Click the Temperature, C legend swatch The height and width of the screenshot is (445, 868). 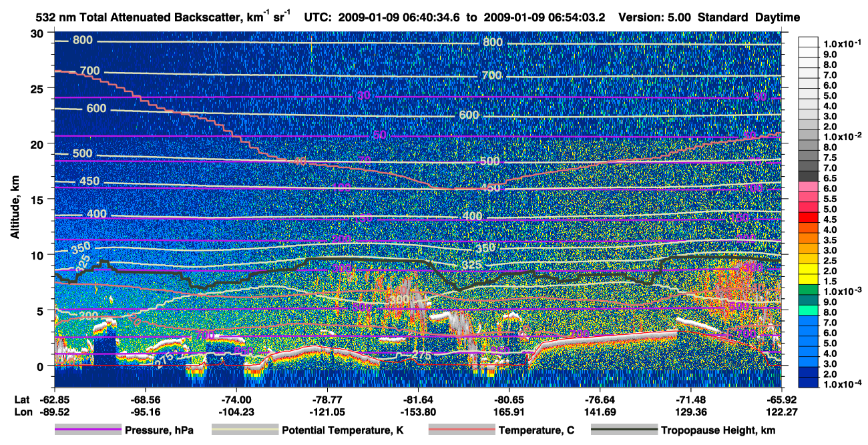pos(461,430)
